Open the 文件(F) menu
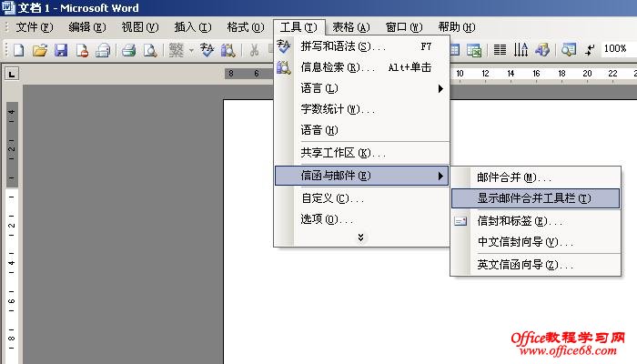 click(35, 27)
